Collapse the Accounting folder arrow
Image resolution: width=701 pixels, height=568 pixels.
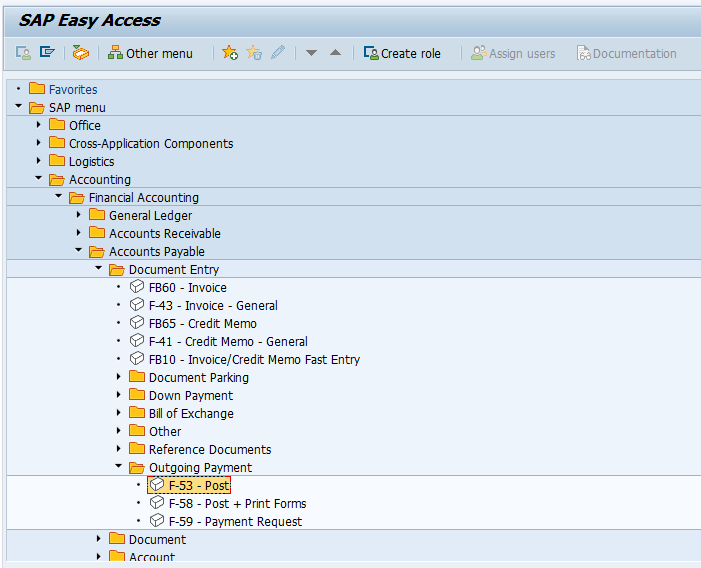pyautogui.click(x=38, y=178)
